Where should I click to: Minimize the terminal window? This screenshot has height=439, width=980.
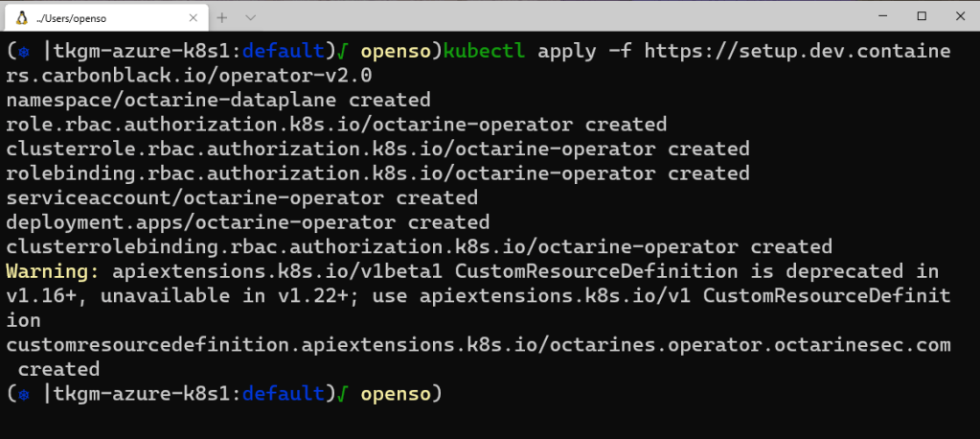[878, 16]
